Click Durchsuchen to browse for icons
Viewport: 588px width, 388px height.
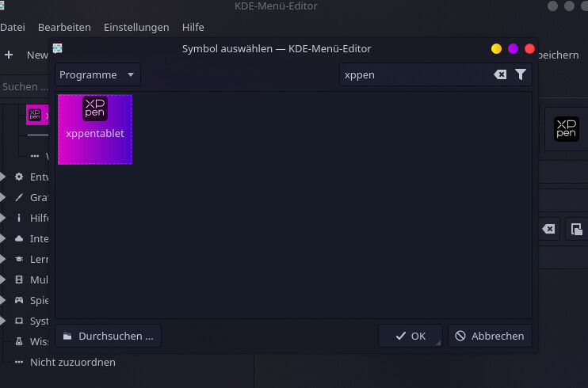[x=108, y=336]
